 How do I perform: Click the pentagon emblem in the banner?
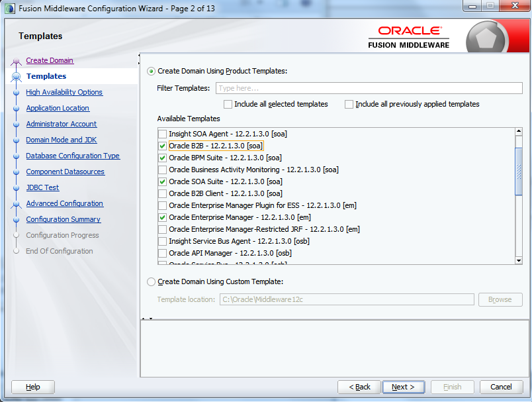pos(486,38)
